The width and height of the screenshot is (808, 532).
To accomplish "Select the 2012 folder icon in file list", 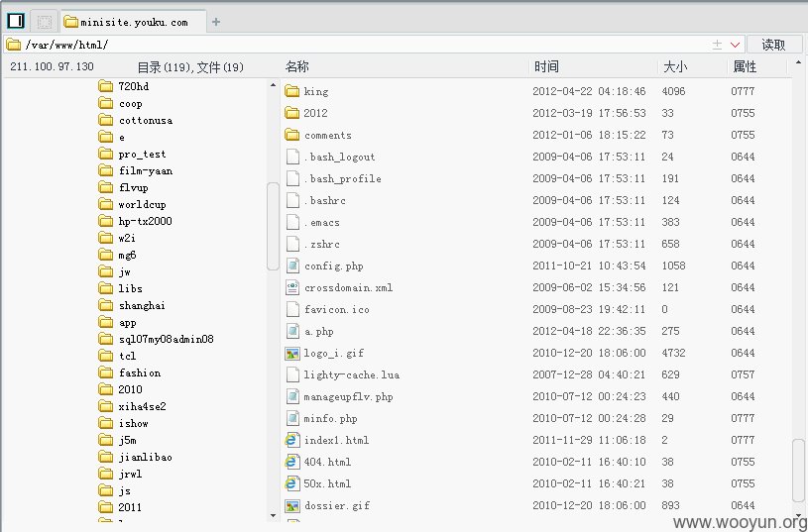I will pos(292,113).
